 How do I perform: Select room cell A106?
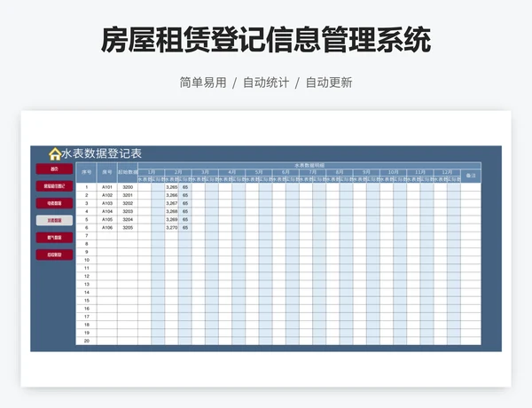[107, 227]
